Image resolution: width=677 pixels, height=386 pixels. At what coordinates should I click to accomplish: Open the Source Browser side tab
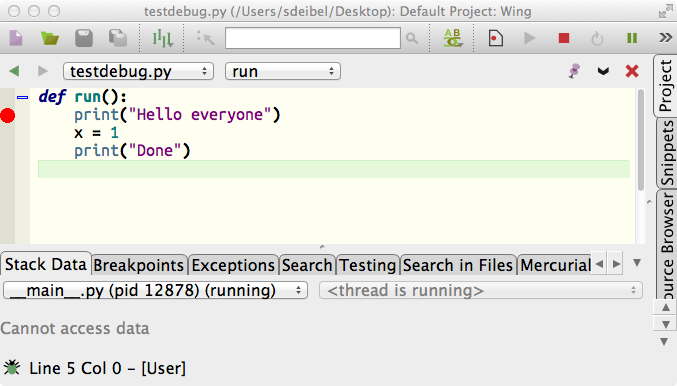pos(667,244)
